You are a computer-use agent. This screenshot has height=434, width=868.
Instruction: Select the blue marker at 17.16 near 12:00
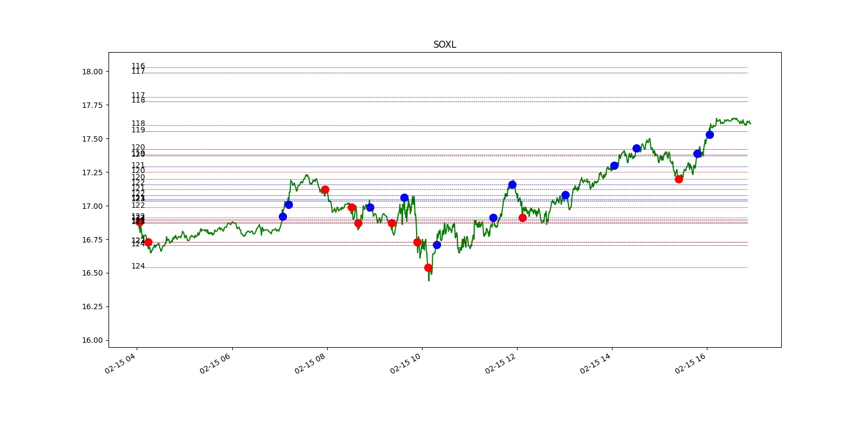(x=512, y=184)
